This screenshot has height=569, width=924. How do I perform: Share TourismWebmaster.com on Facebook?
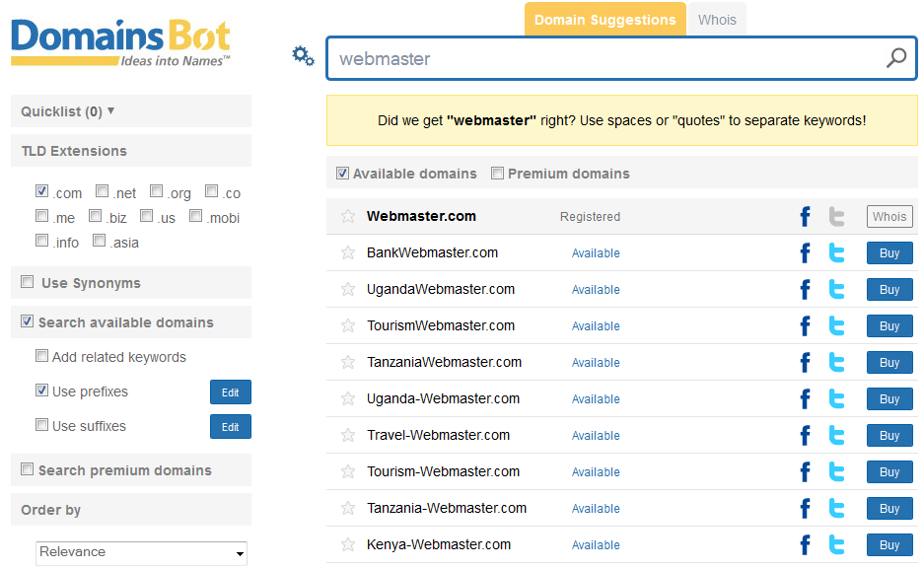coord(805,326)
